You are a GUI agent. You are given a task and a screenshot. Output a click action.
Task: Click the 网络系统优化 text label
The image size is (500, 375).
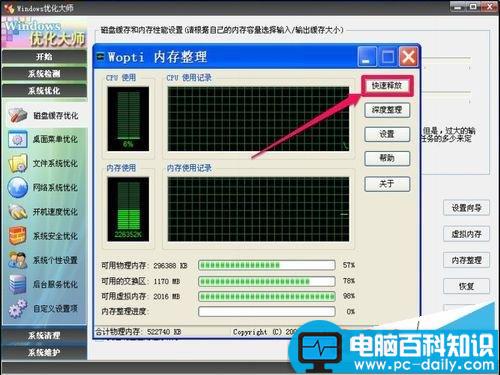tap(55, 188)
